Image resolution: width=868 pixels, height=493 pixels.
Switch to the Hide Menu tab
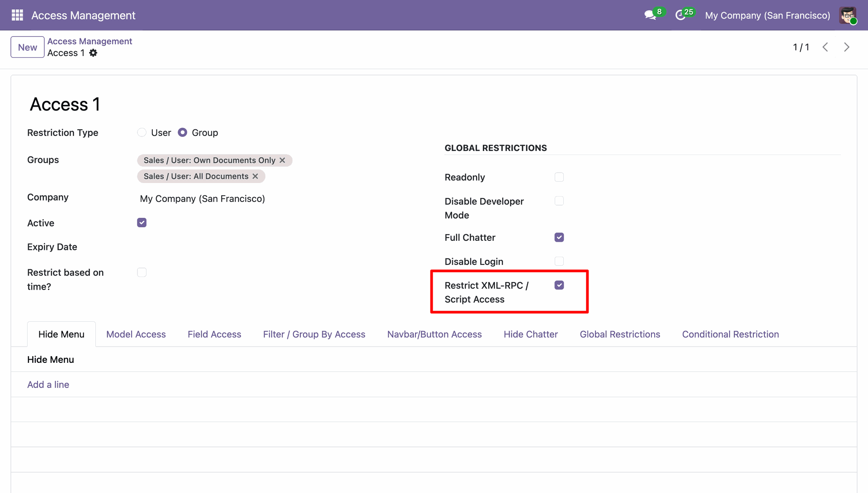[x=61, y=334]
